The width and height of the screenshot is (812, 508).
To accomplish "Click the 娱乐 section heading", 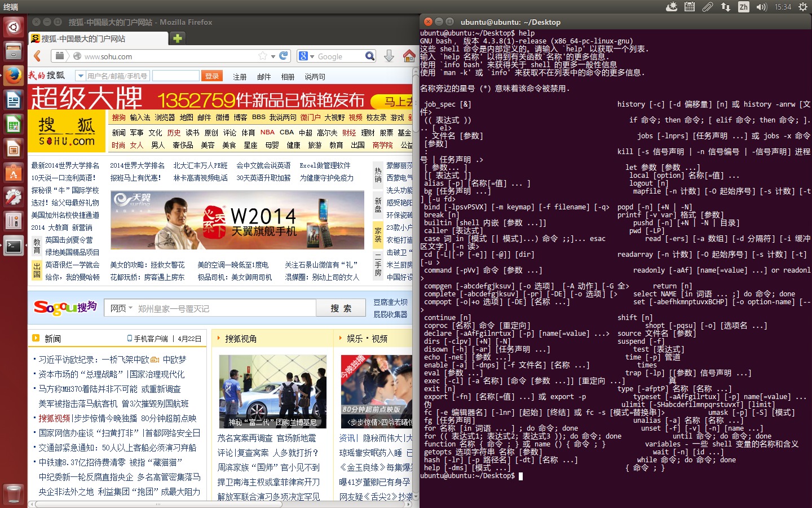I will [x=355, y=338].
